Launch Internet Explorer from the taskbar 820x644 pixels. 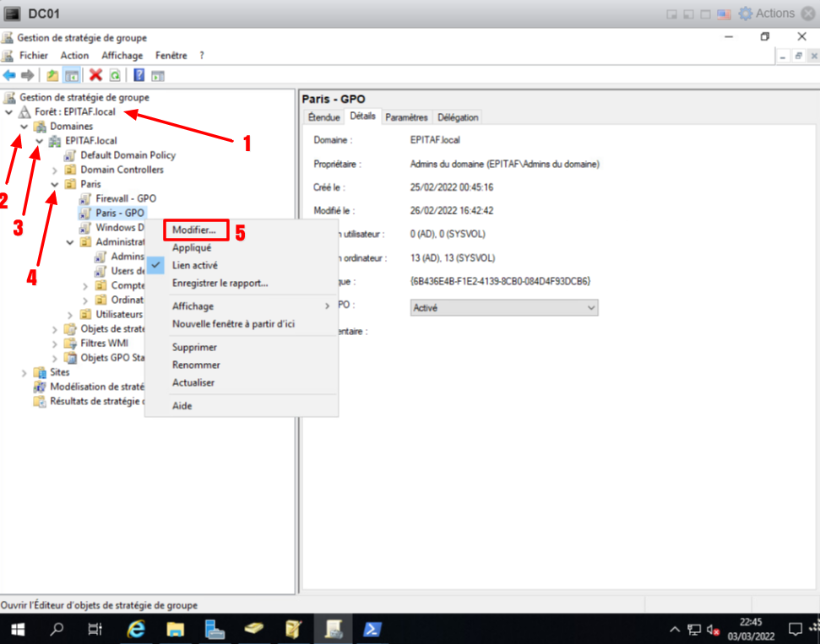click(x=135, y=629)
